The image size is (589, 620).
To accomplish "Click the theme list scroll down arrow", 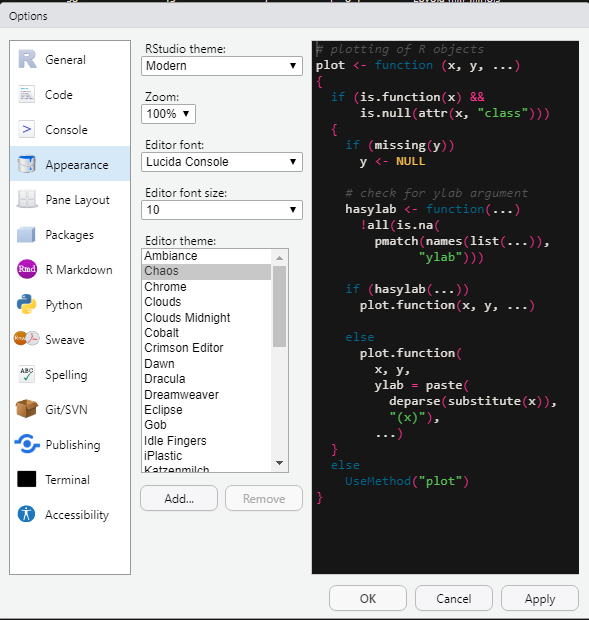I will pyautogui.click(x=279, y=463).
